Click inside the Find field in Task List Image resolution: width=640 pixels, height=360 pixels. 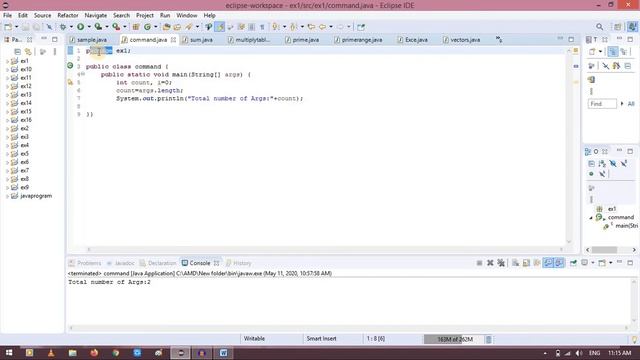tap(602, 104)
